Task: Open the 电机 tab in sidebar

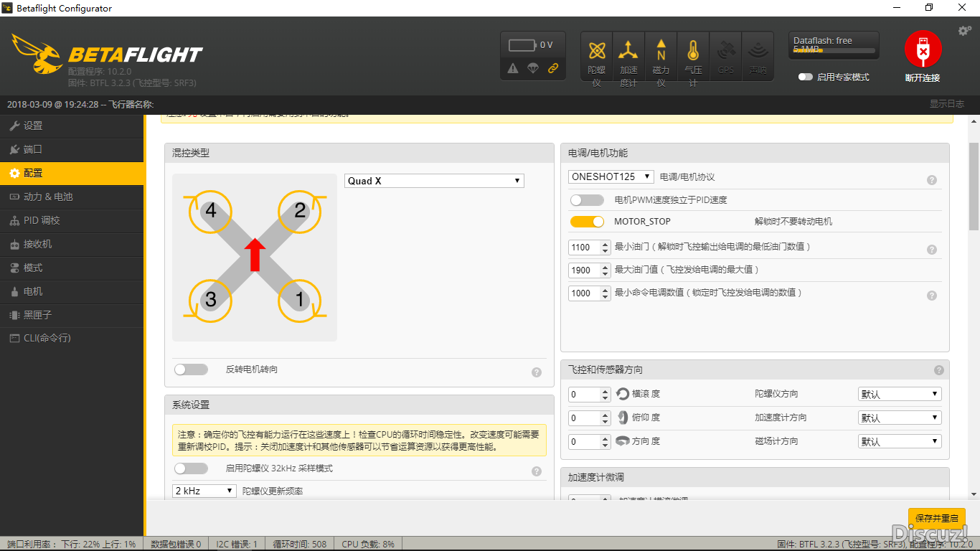Action: pos(72,291)
